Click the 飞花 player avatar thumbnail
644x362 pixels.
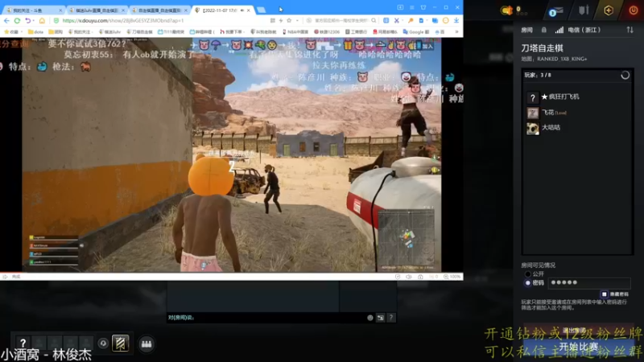point(533,113)
